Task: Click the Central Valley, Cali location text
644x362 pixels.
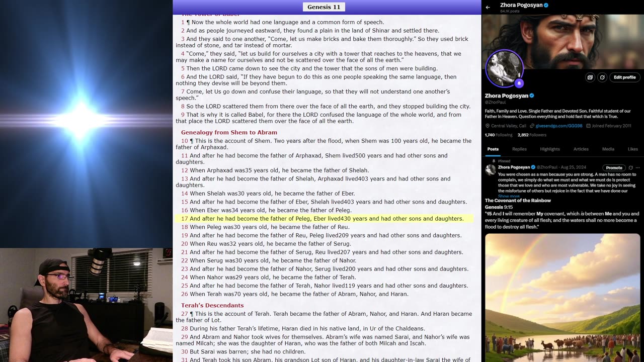Action: point(508,126)
